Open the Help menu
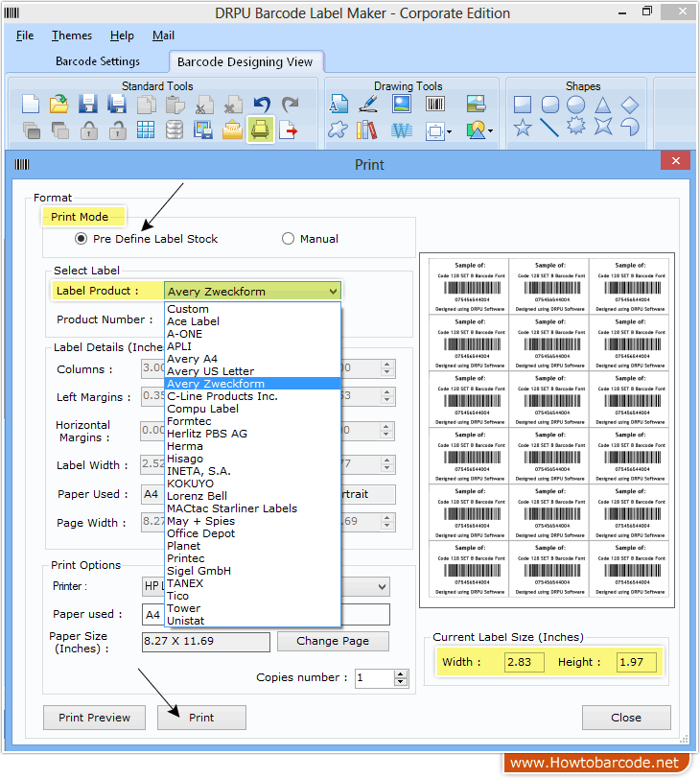Screen dimensions: 700x779 [x=122, y=35]
